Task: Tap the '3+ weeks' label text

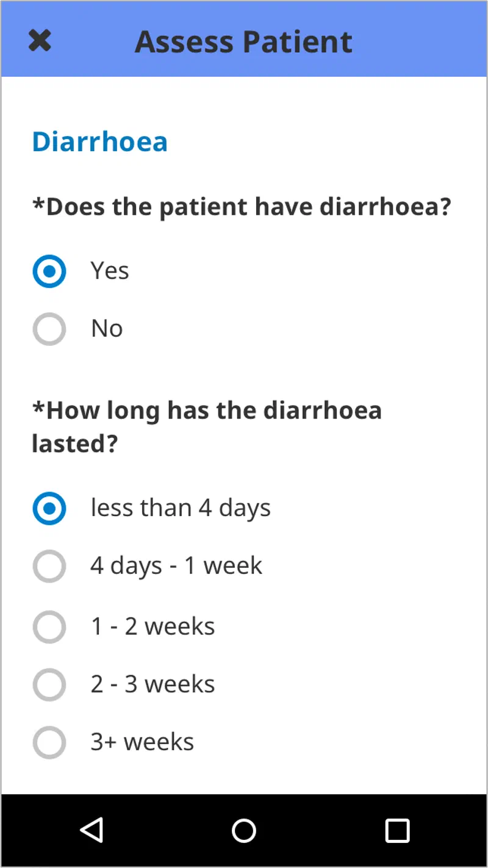Action: pyautogui.click(x=142, y=742)
